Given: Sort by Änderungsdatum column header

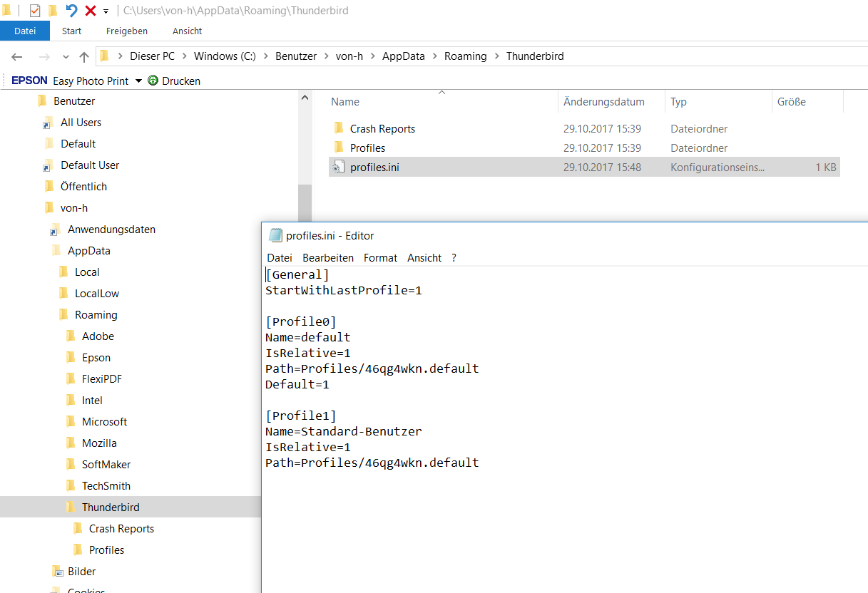Looking at the screenshot, I should coord(604,102).
